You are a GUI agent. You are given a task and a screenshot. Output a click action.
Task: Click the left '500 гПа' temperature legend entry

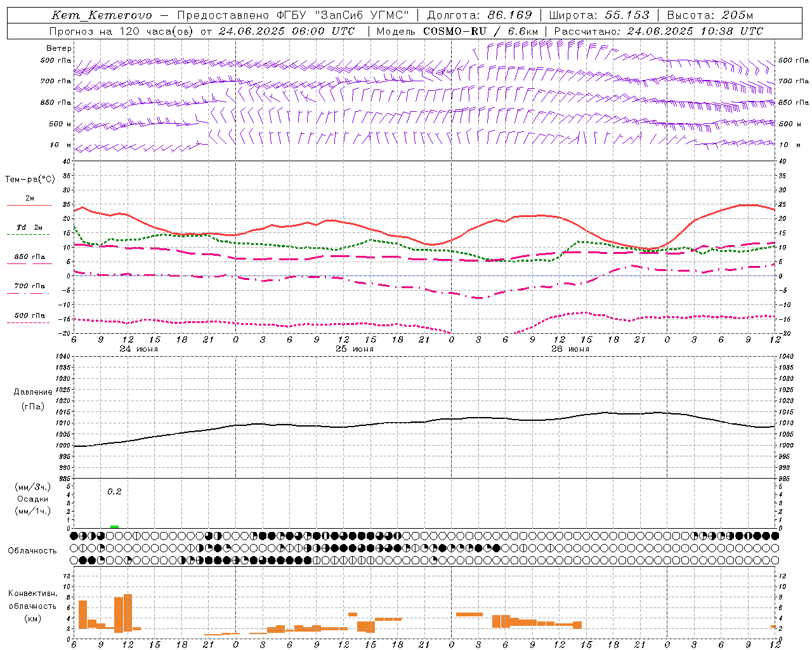[x=30, y=315]
